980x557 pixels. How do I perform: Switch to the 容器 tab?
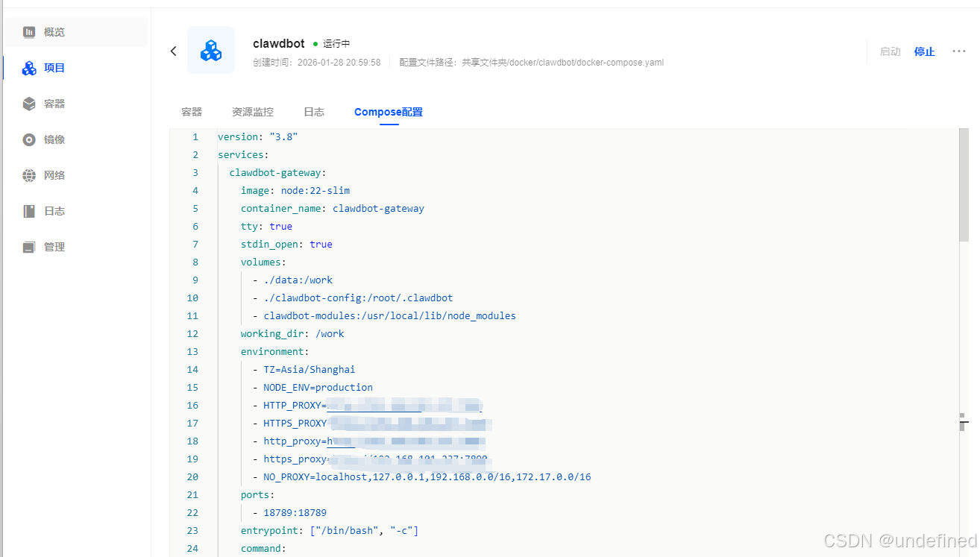click(191, 111)
